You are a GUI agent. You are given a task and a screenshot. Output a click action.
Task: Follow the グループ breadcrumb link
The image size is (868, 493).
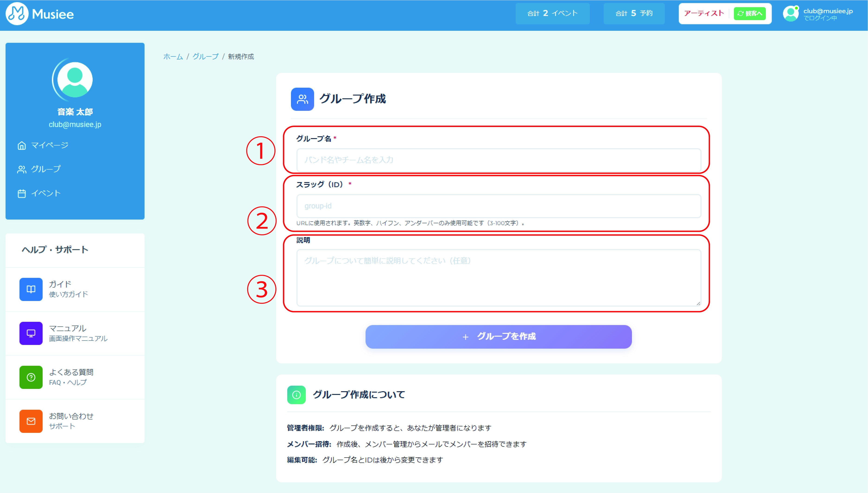click(205, 56)
